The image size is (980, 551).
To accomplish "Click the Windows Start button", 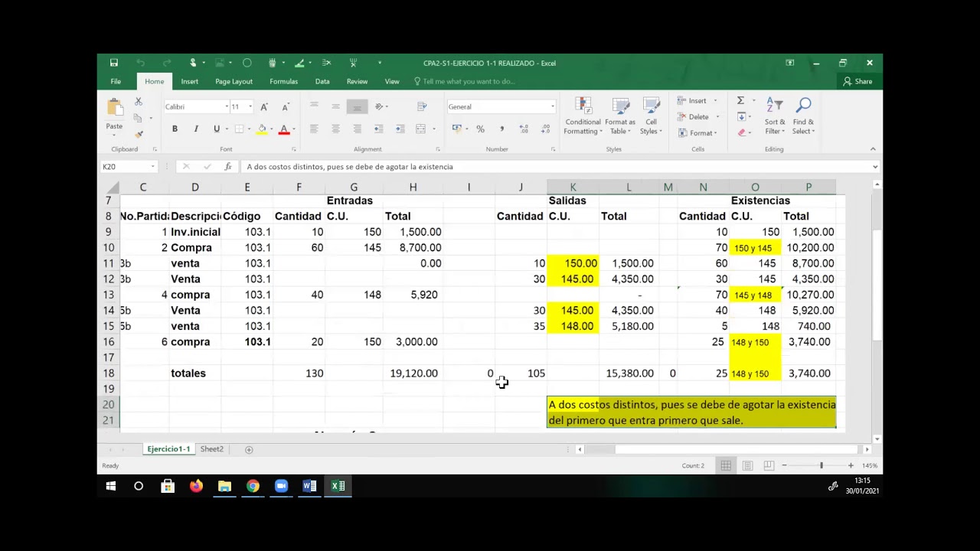I will pyautogui.click(x=110, y=486).
